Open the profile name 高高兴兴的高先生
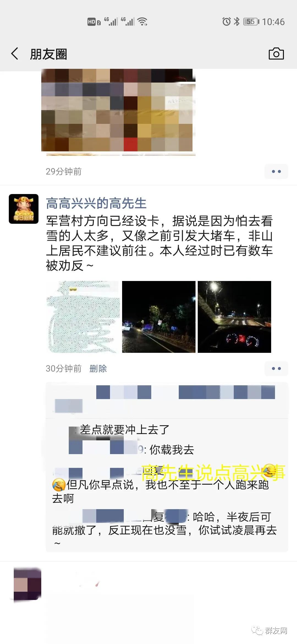Viewport: 297px width, 644px height. coord(96,203)
